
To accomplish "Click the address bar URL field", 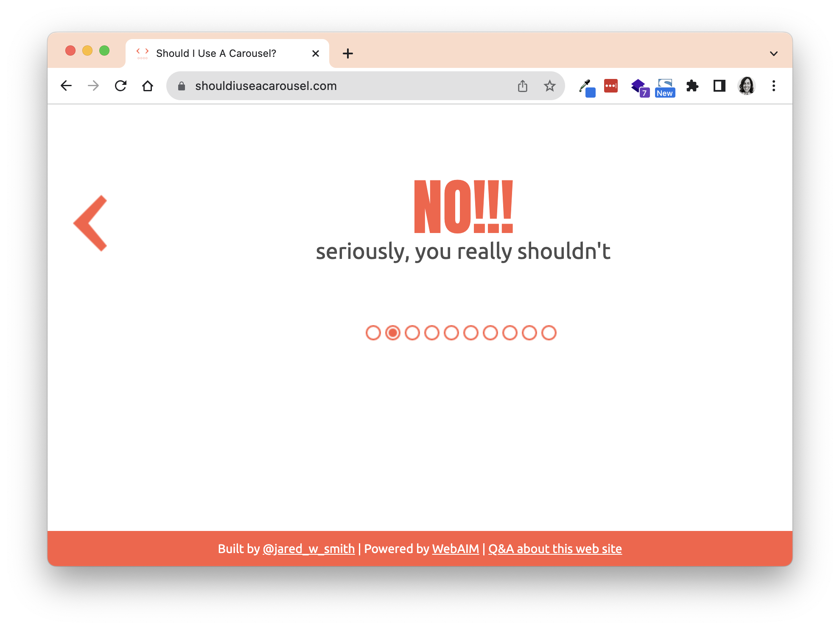I will click(352, 86).
